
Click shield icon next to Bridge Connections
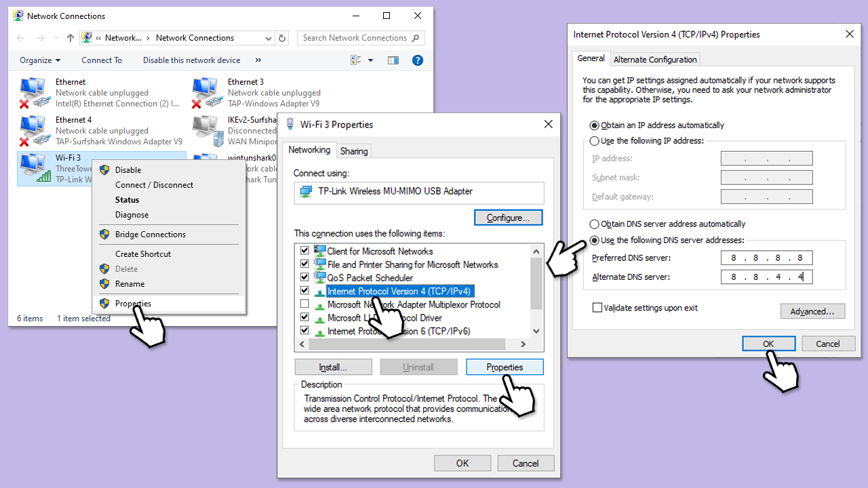tap(104, 235)
